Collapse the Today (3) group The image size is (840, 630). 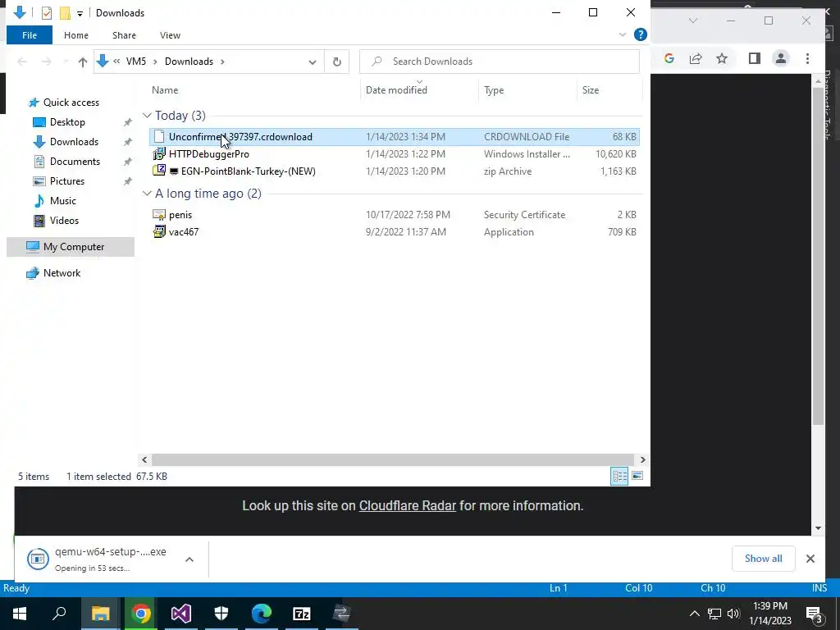point(148,116)
